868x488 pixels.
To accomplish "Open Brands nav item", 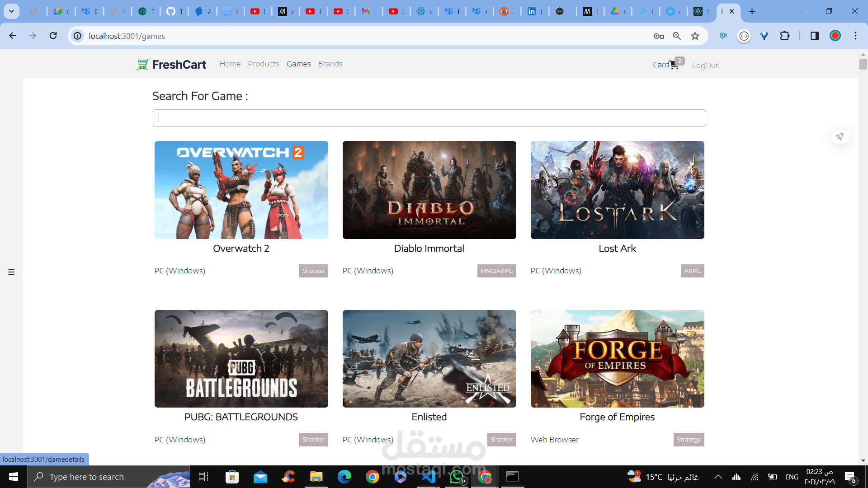I will 330,64.
